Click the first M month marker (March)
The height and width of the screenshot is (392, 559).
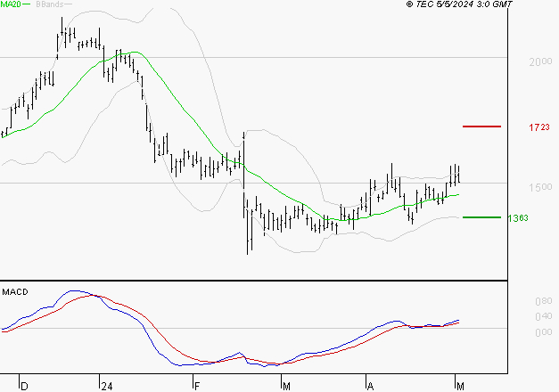click(x=286, y=387)
